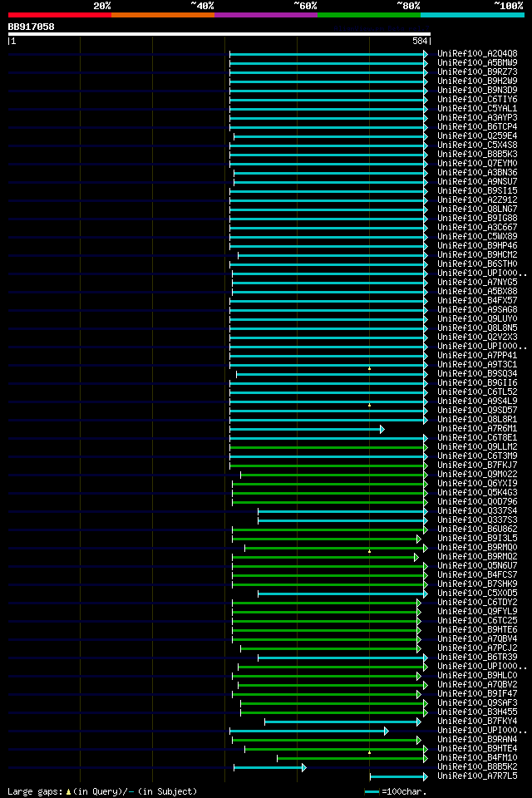The image size is (532, 798).
Task: Select hit label UniRef100_B7FKJ7
Action: tap(477, 465)
